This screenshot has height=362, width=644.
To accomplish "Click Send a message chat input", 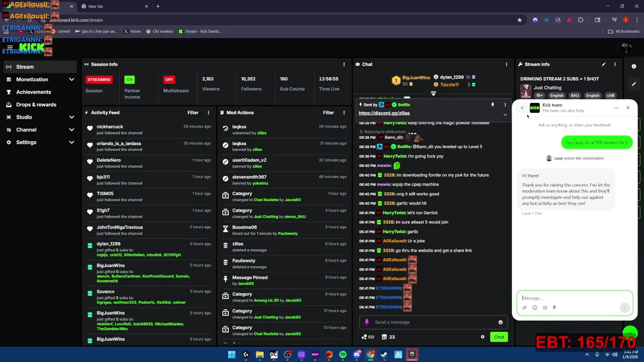I will pyautogui.click(x=433, y=322).
